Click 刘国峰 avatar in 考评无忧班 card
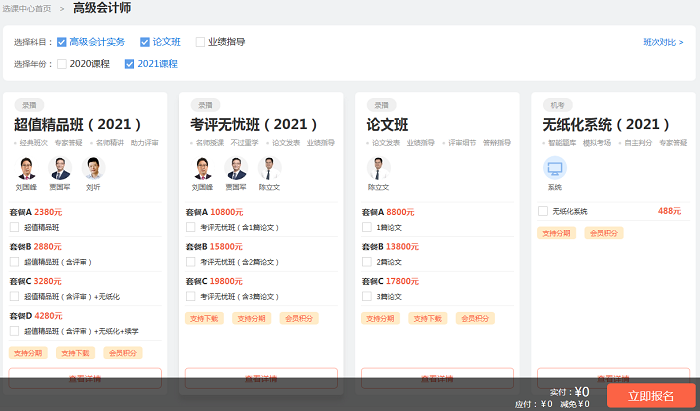Image resolution: width=700 pixels, height=411 pixels. coord(202,168)
